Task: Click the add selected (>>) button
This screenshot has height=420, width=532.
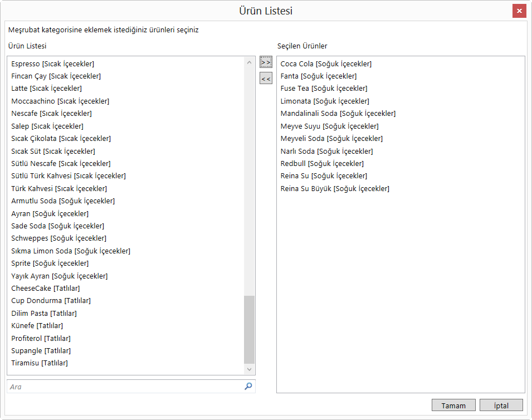Action: pyautogui.click(x=266, y=62)
